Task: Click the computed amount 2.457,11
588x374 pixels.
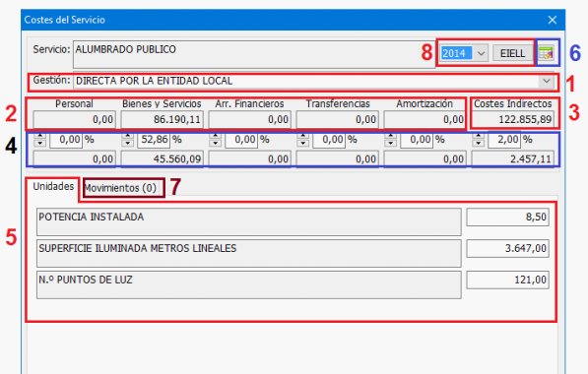Action: [x=512, y=158]
